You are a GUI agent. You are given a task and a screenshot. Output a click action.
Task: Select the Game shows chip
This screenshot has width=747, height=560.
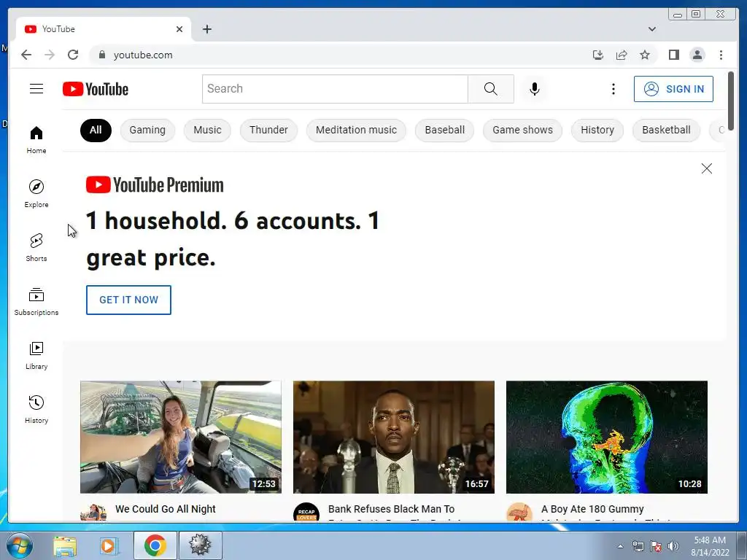(x=522, y=130)
